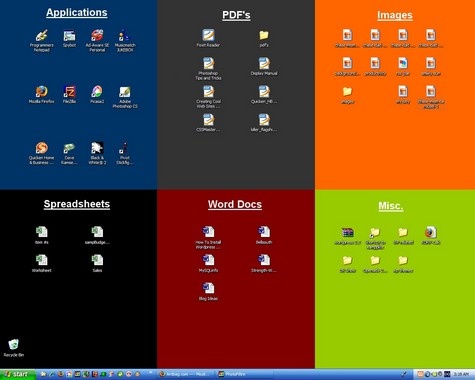Select the WinRAR archive in Misc section
475x380 pixels.
[347, 236]
